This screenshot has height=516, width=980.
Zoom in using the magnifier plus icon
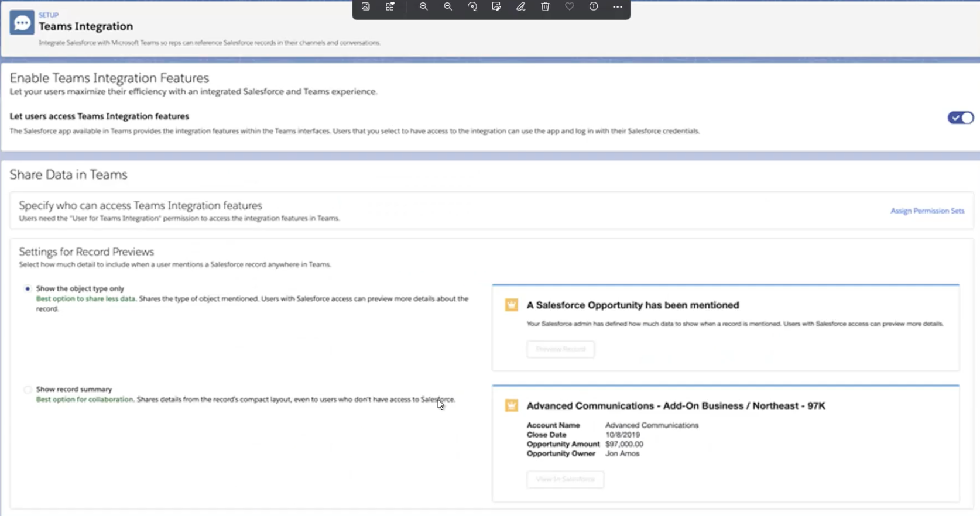(423, 6)
